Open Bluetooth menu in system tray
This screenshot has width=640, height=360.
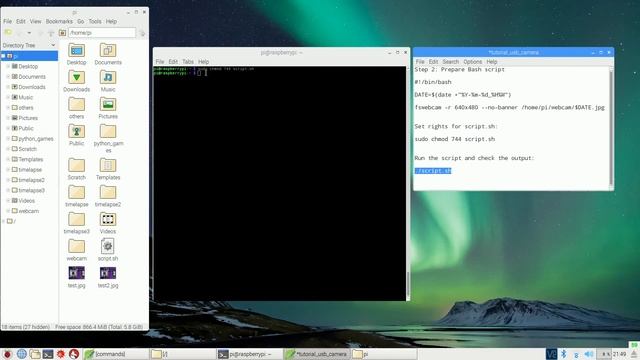(564, 354)
